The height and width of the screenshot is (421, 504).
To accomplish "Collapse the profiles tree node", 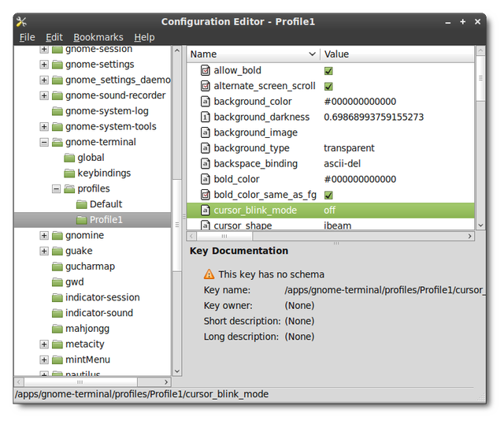I will [x=56, y=188].
